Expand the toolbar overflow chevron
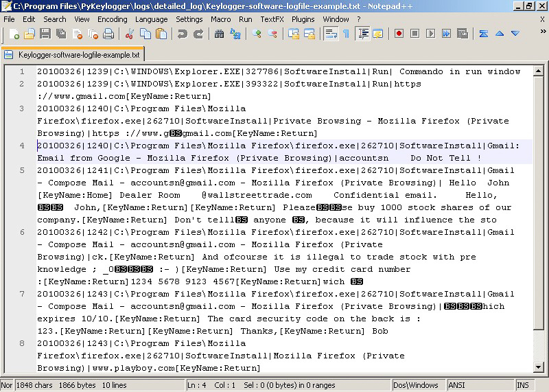549x392 pixels. pyautogui.click(x=543, y=31)
